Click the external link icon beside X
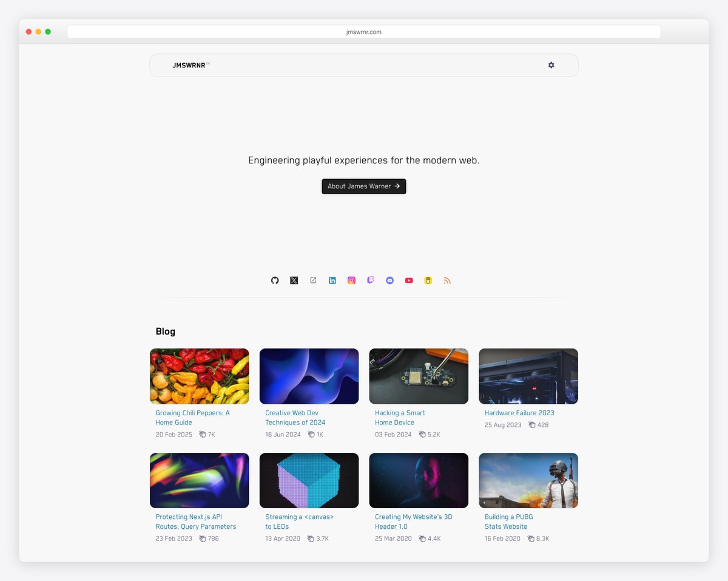728x581 pixels. (313, 280)
